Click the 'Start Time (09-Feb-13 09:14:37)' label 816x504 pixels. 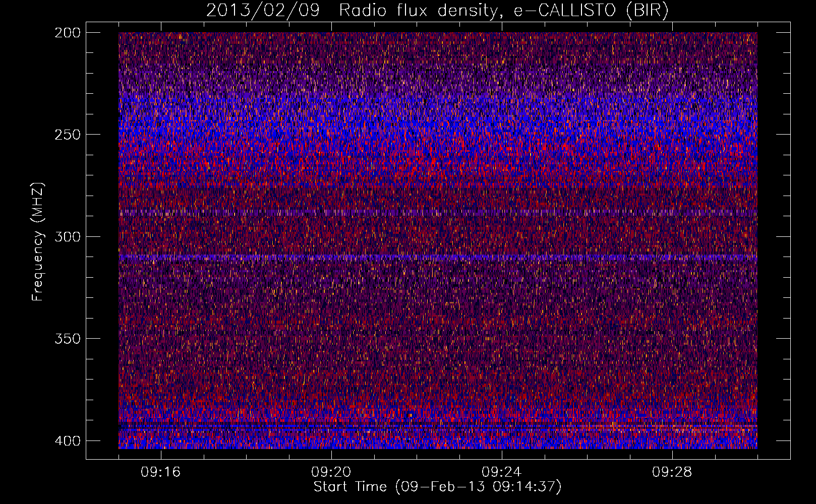click(x=437, y=487)
